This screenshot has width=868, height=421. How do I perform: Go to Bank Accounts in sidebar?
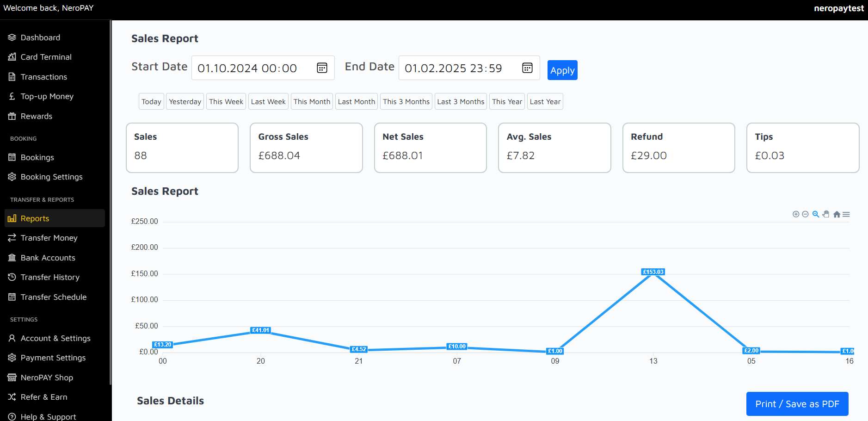click(48, 258)
